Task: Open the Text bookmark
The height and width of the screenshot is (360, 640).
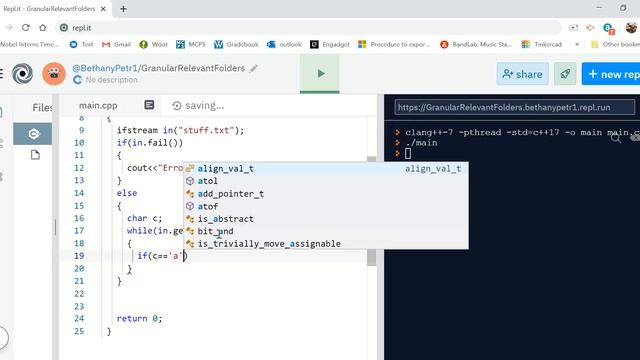Action: pos(82,44)
